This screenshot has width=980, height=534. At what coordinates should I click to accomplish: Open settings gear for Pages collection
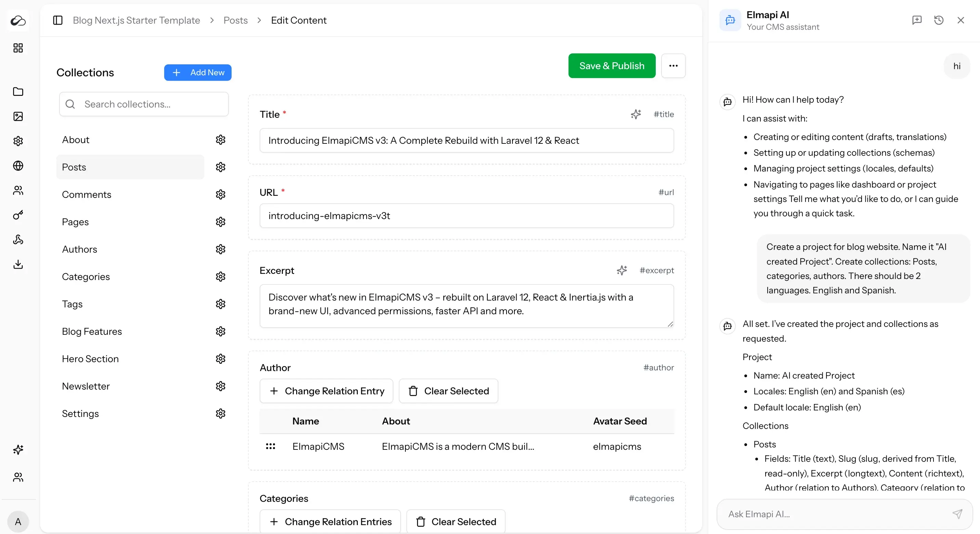click(221, 222)
